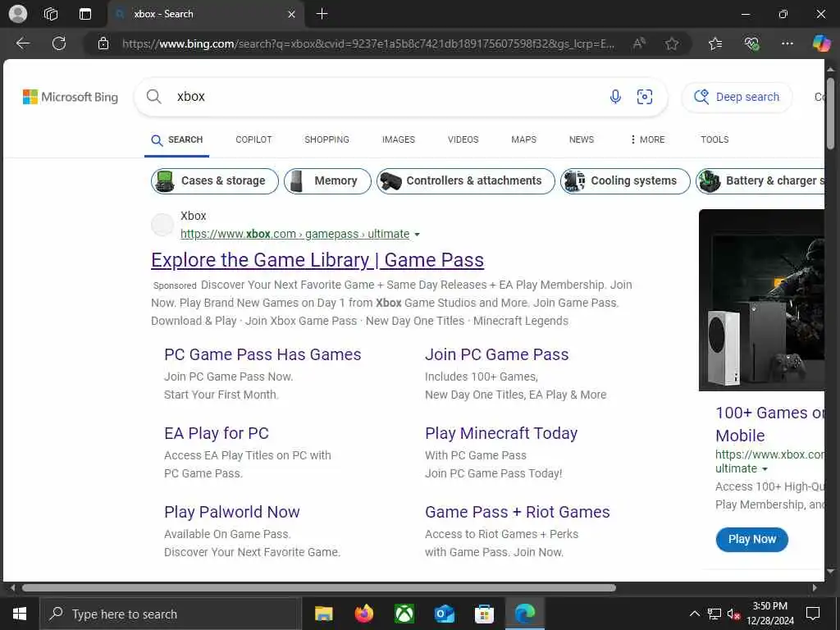Click the horizontal page scrollbar

pyautogui.click(x=319, y=587)
